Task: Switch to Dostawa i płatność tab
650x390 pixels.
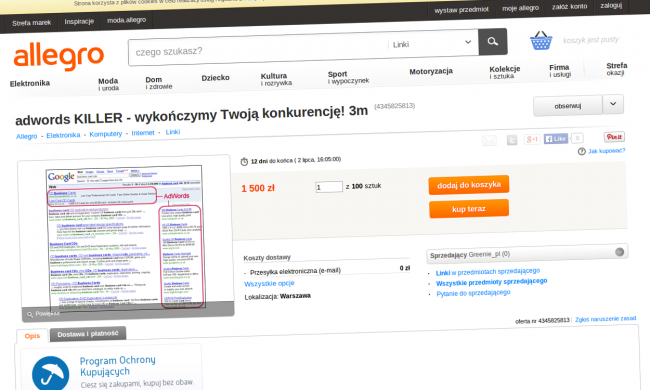Action: (87, 334)
